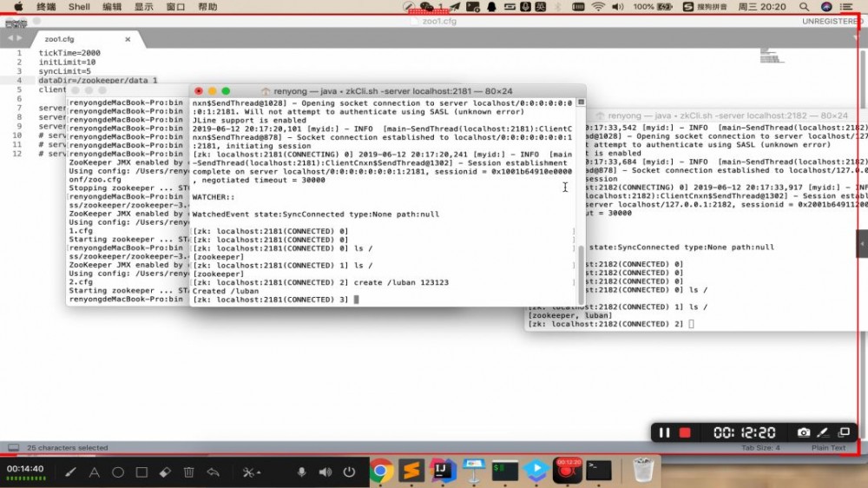Open Notification Center list icon
Image resolution: width=868 pixels, height=488 pixels.
846,7
